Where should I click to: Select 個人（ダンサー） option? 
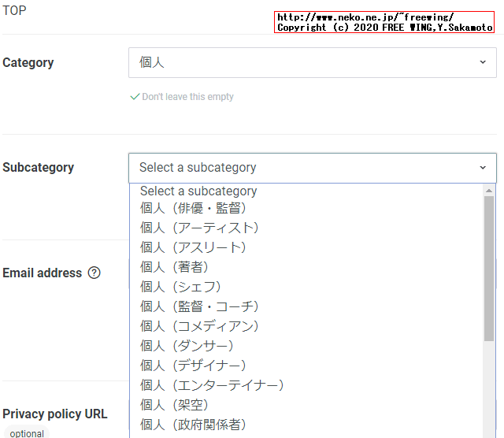point(306,346)
